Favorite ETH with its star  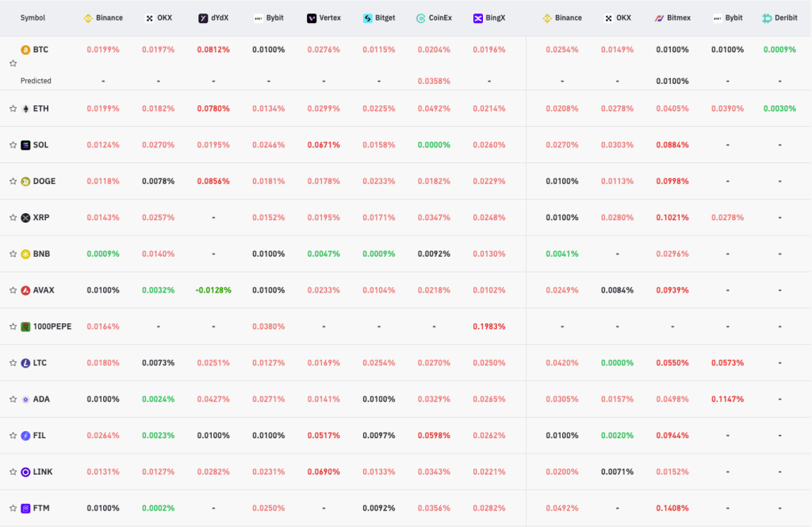tap(13, 109)
